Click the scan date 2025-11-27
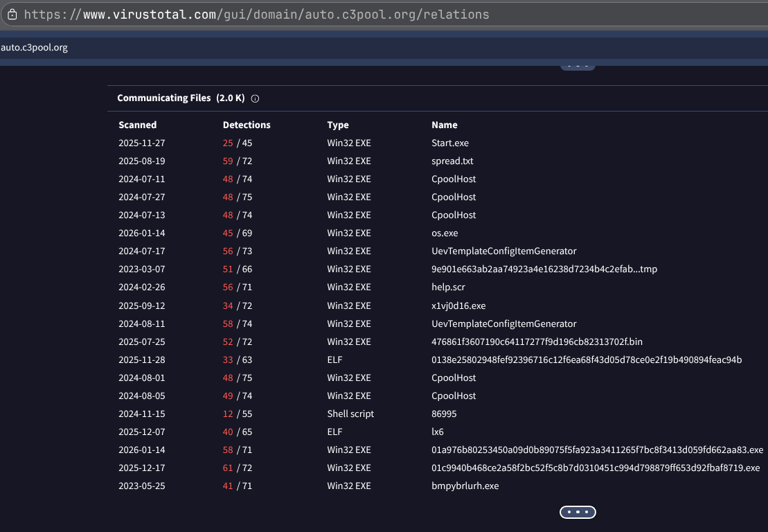 click(141, 143)
